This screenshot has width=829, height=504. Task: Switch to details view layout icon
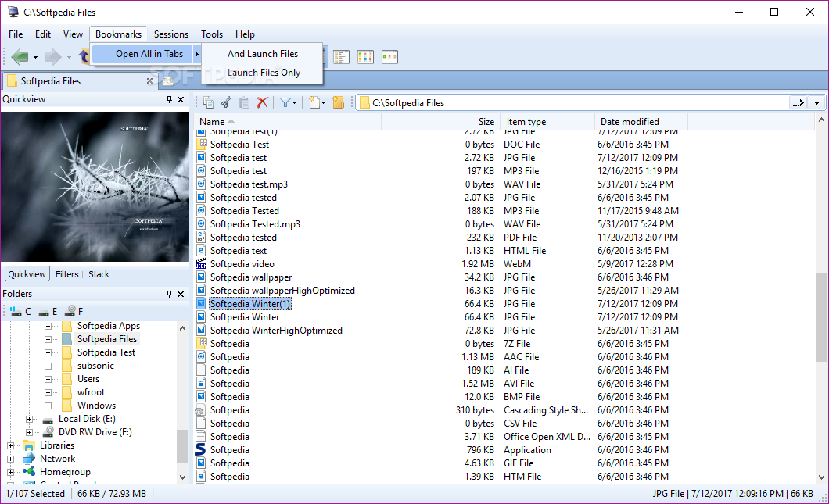point(341,57)
